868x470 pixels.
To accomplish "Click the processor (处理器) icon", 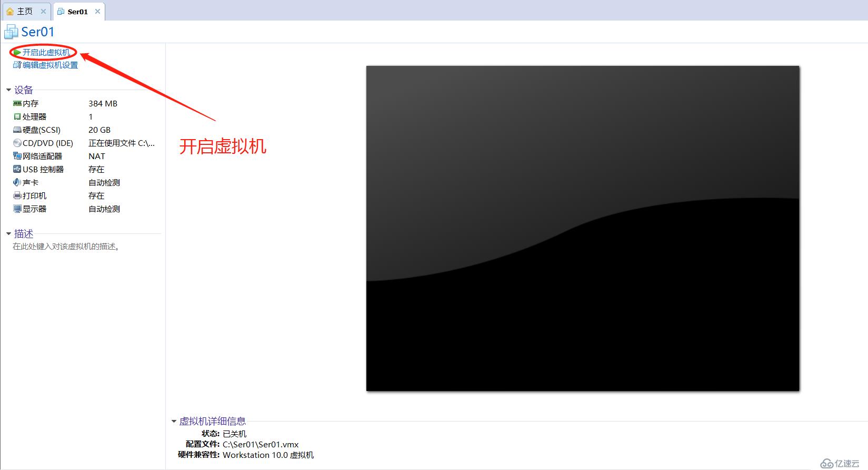I will point(17,117).
